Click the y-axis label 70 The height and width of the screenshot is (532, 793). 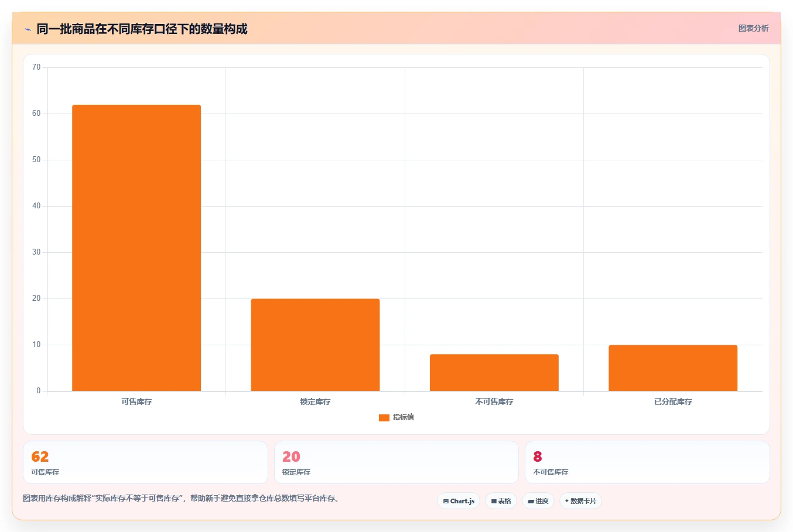click(x=36, y=67)
